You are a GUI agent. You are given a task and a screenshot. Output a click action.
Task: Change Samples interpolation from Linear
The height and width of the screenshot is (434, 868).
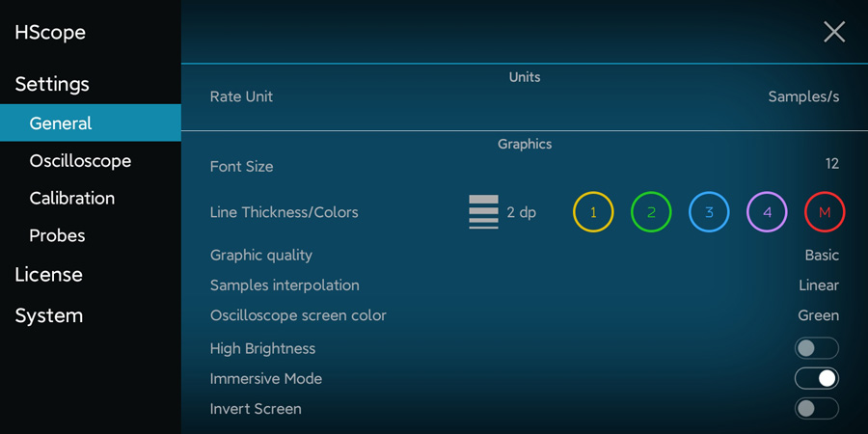(819, 285)
